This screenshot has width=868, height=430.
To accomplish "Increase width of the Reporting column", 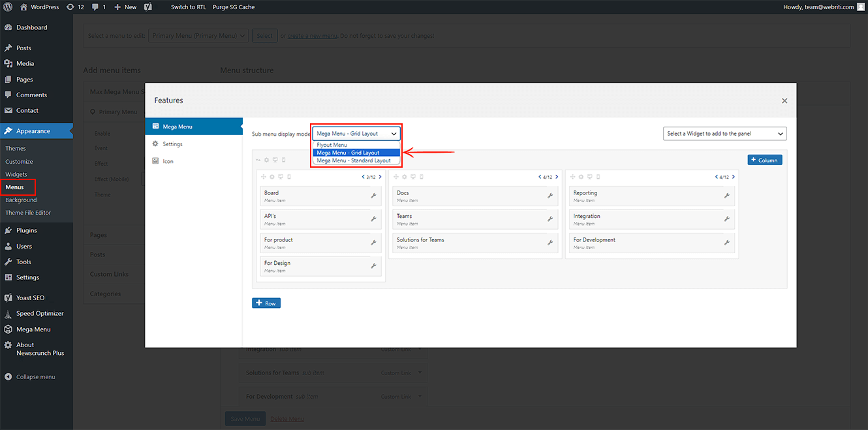I will tap(734, 177).
